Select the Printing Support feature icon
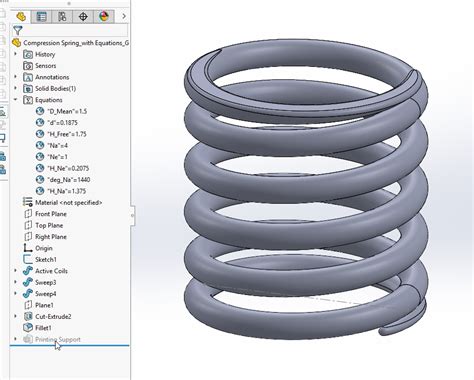This screenshot has width=474, height=380. (x=28, y=339)
